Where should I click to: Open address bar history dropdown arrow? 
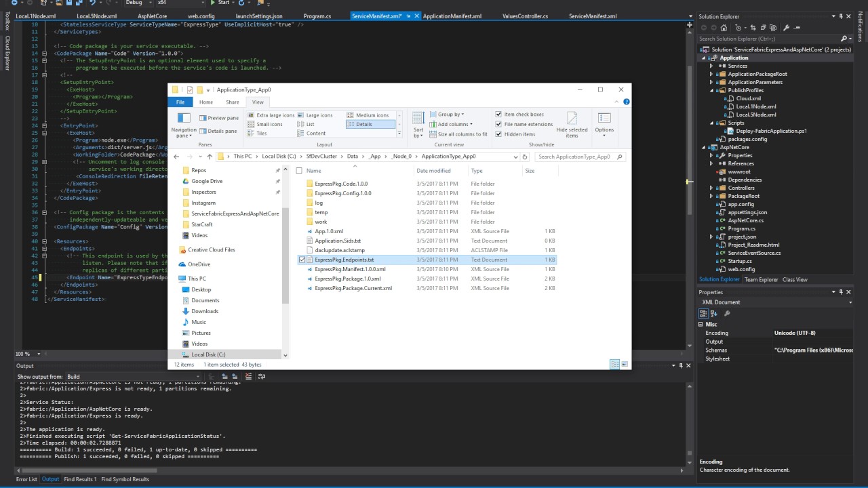point(515,157)
